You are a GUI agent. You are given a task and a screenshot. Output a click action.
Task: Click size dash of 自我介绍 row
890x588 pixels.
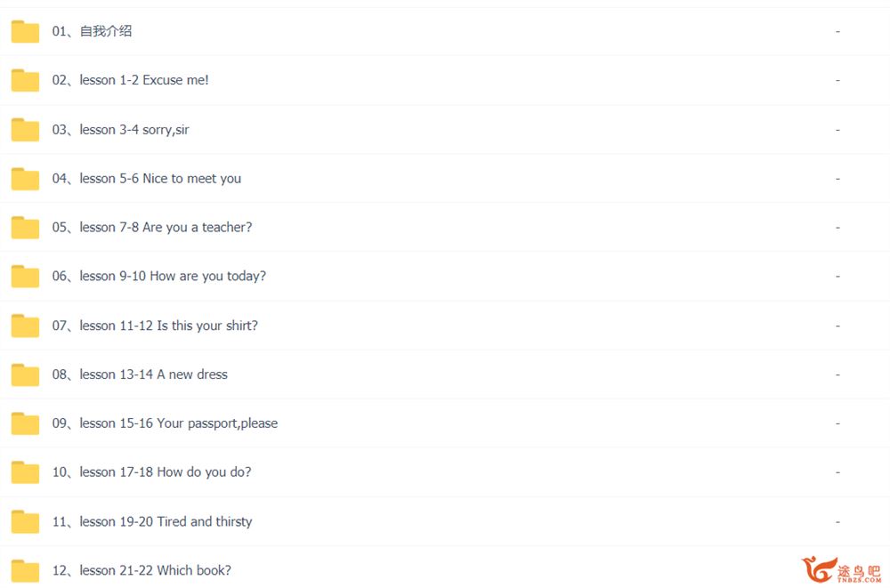tap(837, 31)
